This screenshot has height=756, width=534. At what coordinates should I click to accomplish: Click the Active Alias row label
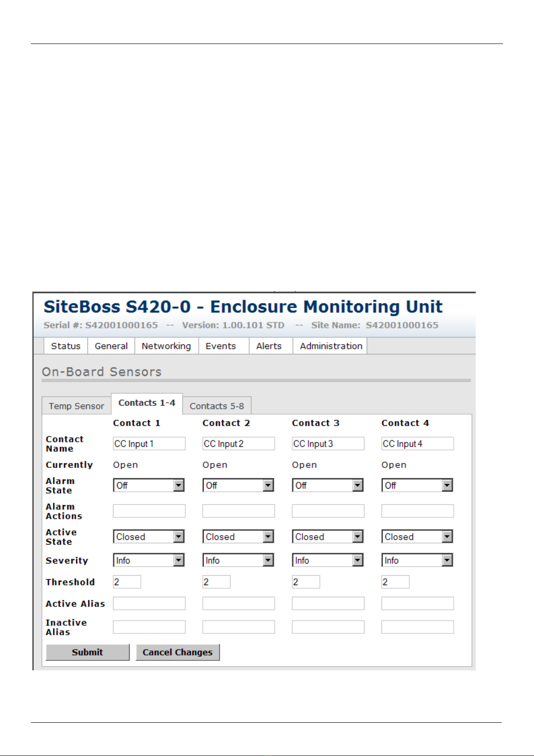coord(75,604)
